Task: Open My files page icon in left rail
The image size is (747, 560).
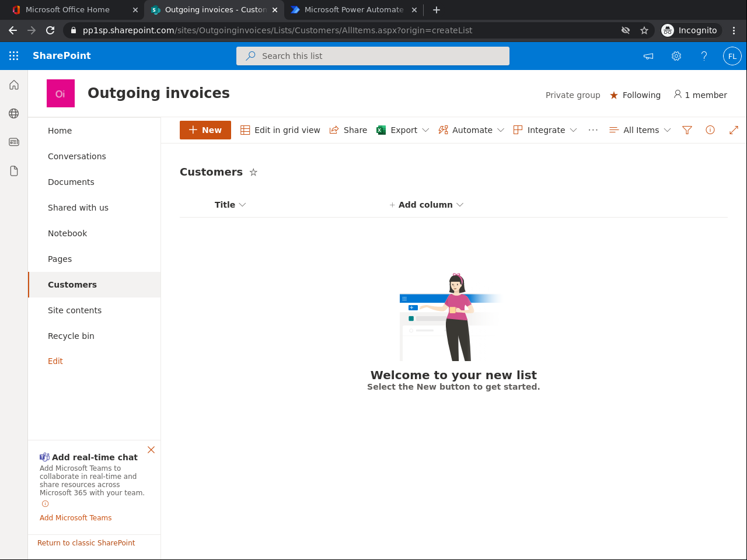Action: pos(14,171)
